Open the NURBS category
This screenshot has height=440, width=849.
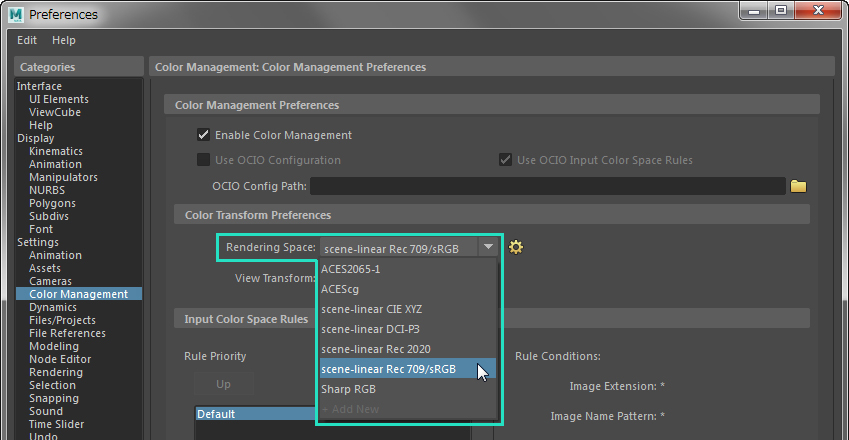pos(47,190)
